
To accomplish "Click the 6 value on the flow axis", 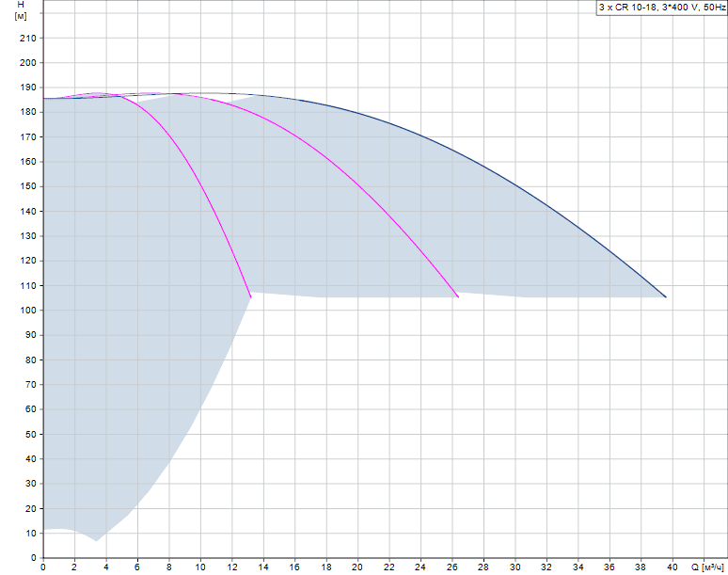I will (x=137, y=567).
